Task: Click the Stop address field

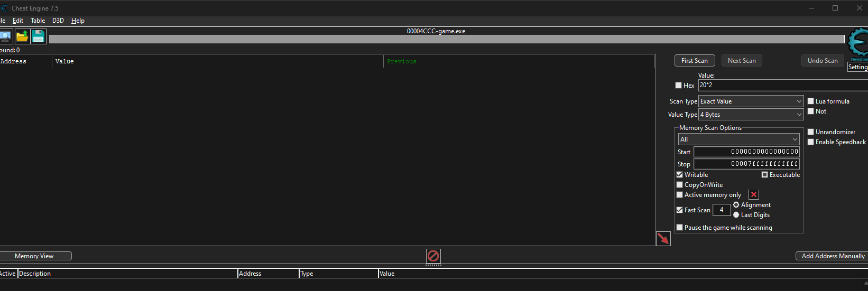Action: pyautogui.click(x=746, y=164)
